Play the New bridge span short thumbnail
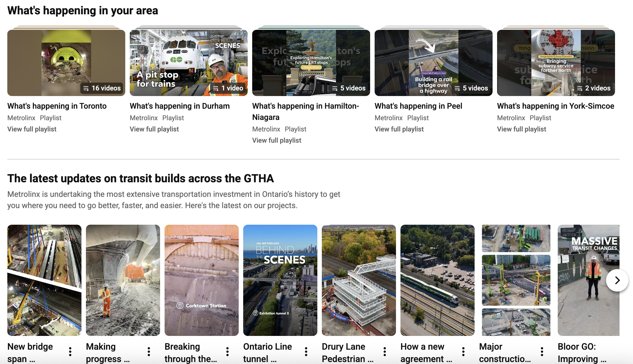This screenshot has height=364, width=633. point(44,280)
